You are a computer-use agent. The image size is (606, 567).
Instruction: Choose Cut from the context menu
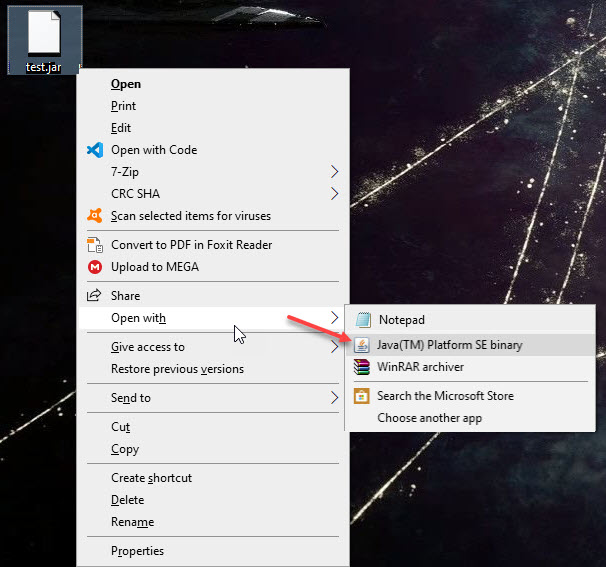tap(213, 427)
